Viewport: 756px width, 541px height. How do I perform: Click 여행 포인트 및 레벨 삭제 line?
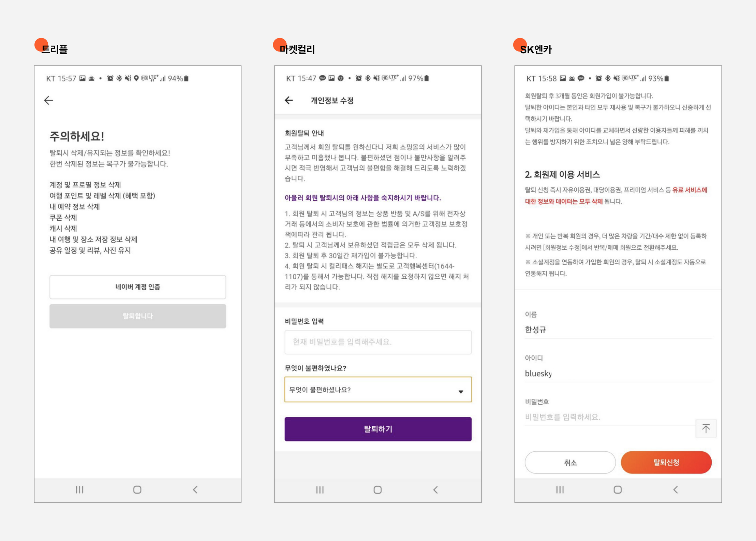click(102, 196)
